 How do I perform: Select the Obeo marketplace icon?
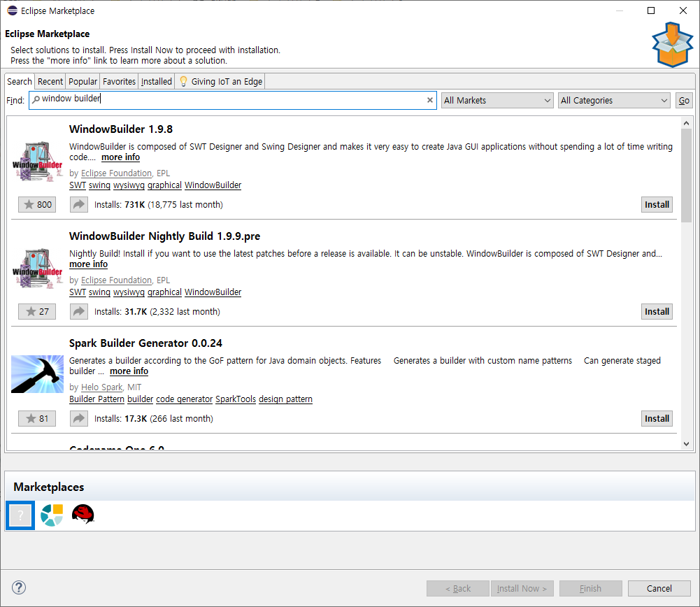(52, 515)
